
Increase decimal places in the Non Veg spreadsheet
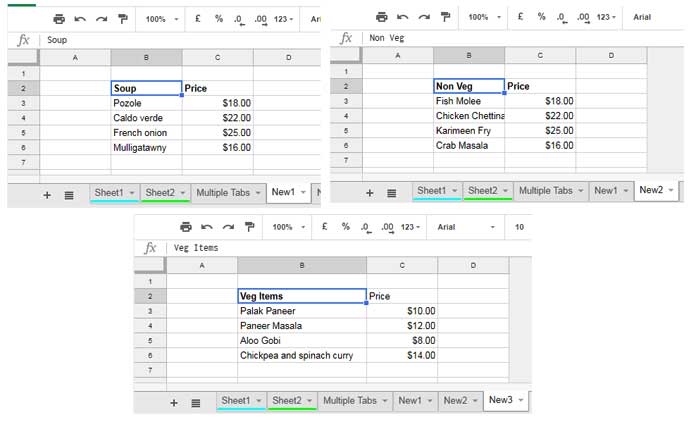click(x=584, y=17)
